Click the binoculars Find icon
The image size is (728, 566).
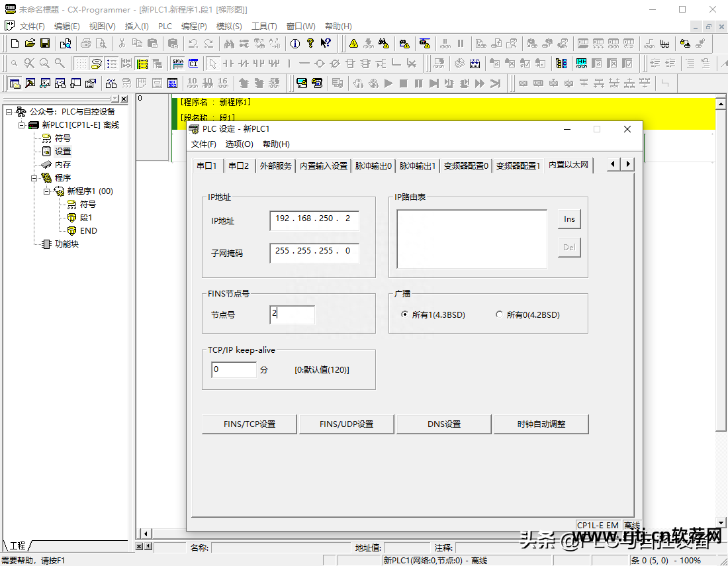point(229,44)
